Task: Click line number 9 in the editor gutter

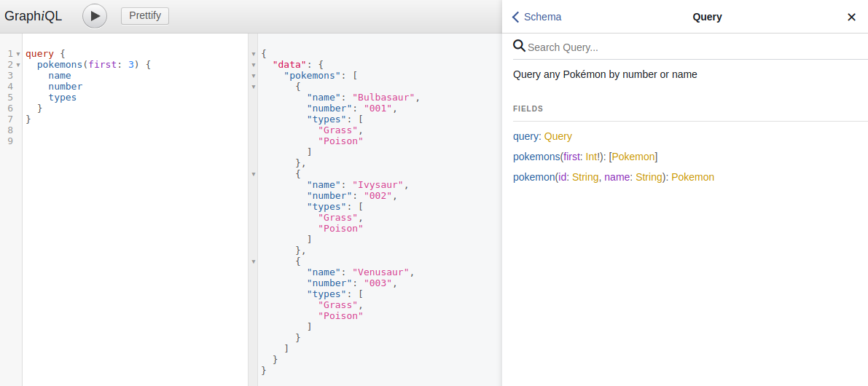Action: (x=10, y=141)
